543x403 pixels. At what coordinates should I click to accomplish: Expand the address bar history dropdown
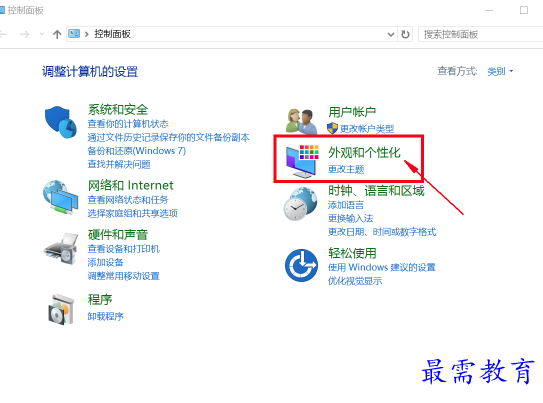[391, 34]
